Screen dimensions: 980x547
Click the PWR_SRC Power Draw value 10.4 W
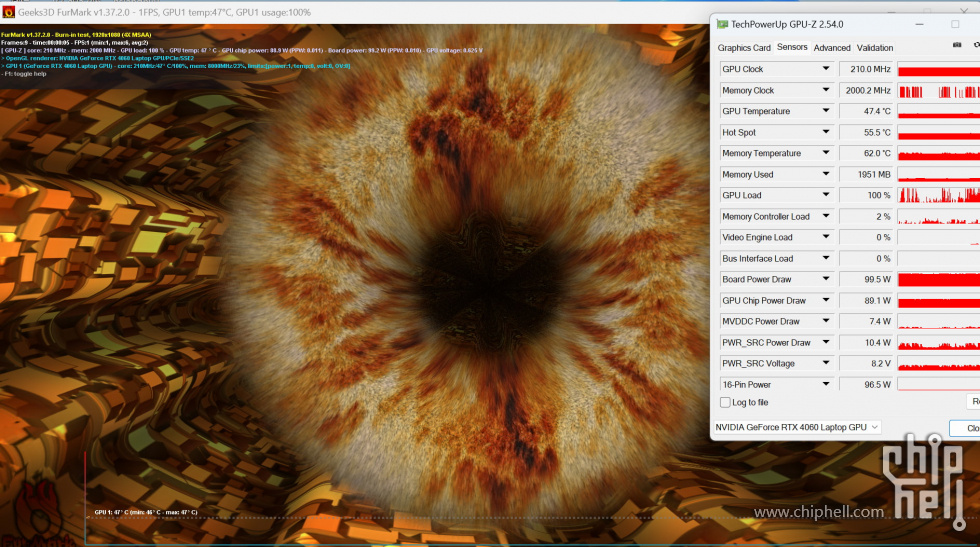pyautogui.click(x=866, y=343)
